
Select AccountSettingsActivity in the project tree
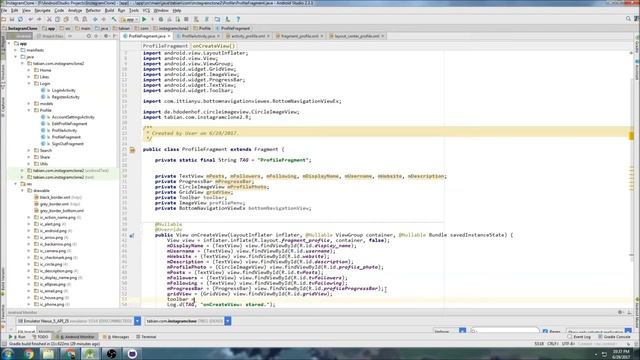pyautogui.click(x=73, y=117)
